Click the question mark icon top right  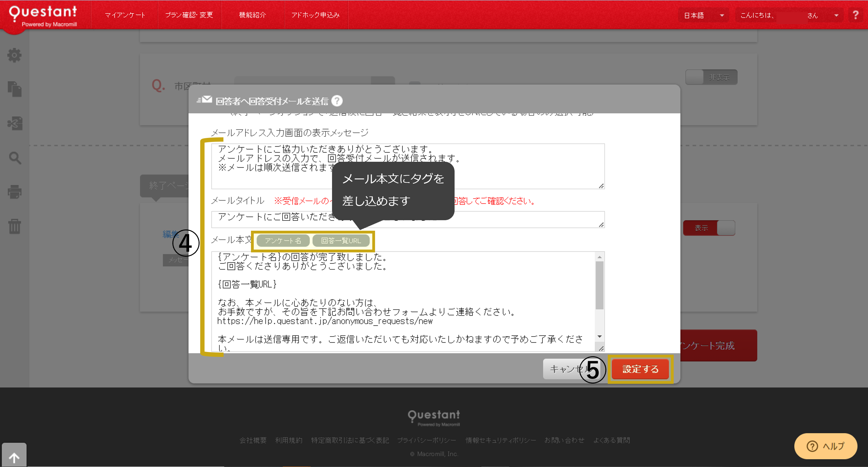[x=856, y=15]
